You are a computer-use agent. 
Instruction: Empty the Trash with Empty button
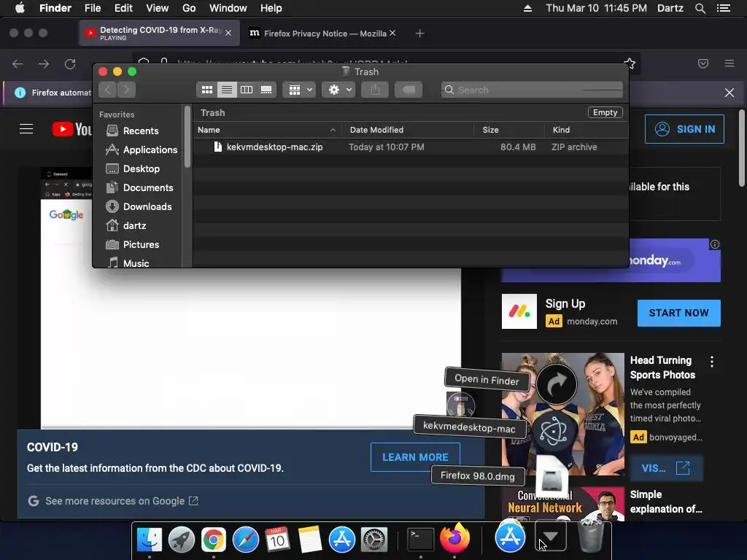[605, 112]
